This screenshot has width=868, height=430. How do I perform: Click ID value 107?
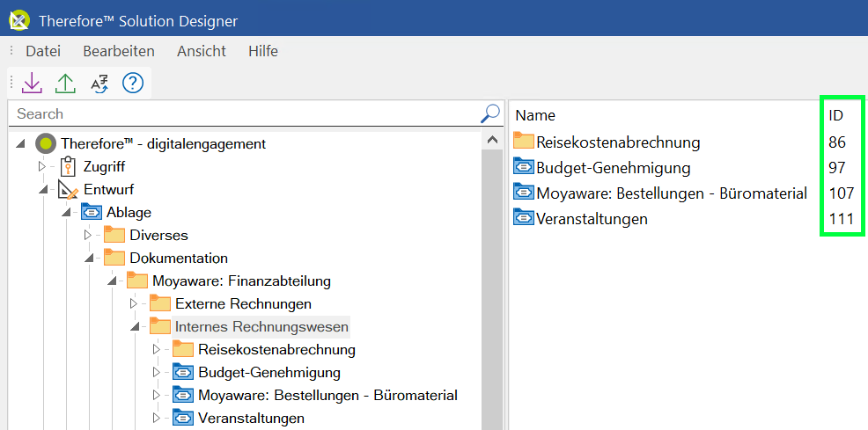tap(842, 193)
